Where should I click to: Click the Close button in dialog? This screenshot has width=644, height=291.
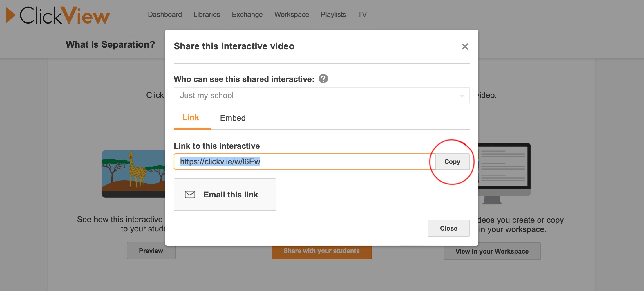click(448, 228)
